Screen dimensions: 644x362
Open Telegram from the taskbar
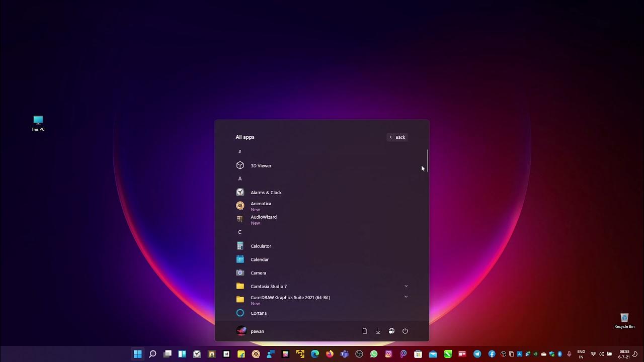pos(477,354)
